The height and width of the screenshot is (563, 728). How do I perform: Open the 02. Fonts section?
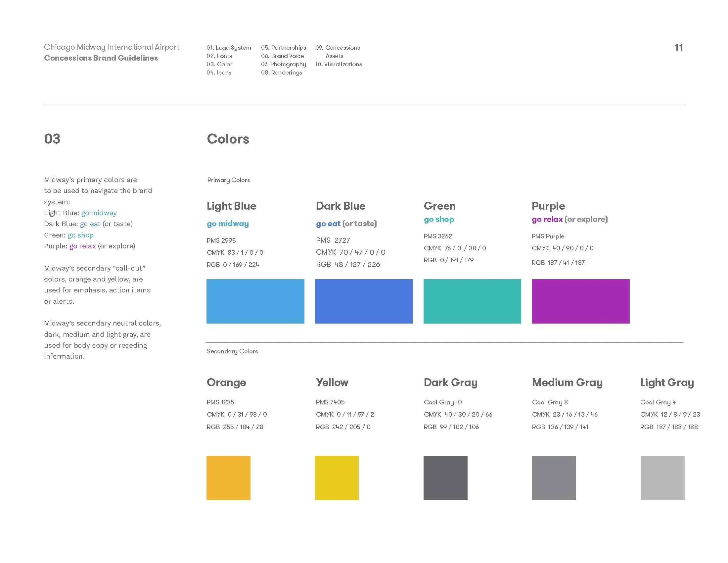point(219,56)
